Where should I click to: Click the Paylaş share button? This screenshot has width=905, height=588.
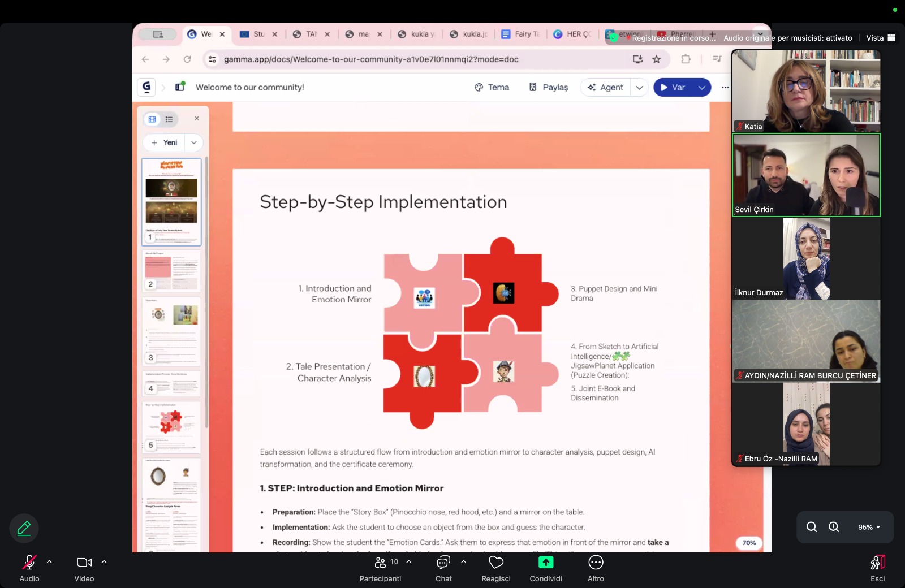(548, 87)
